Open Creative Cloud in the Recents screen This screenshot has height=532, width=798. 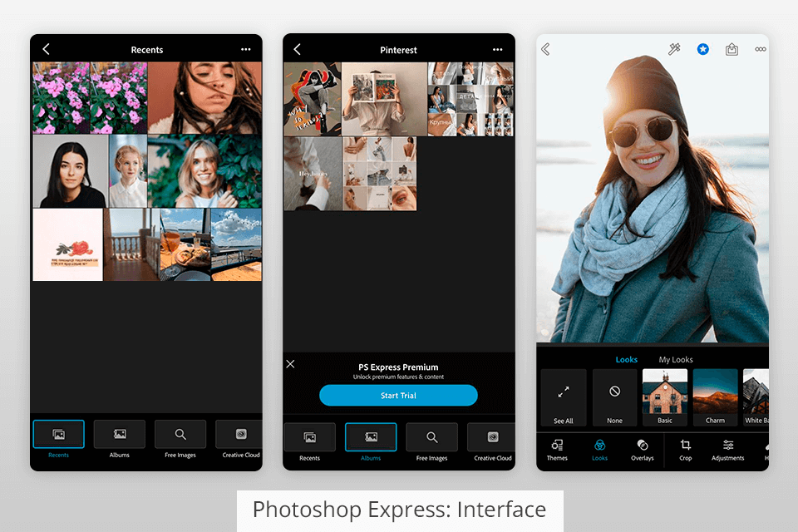coord(239,440)
